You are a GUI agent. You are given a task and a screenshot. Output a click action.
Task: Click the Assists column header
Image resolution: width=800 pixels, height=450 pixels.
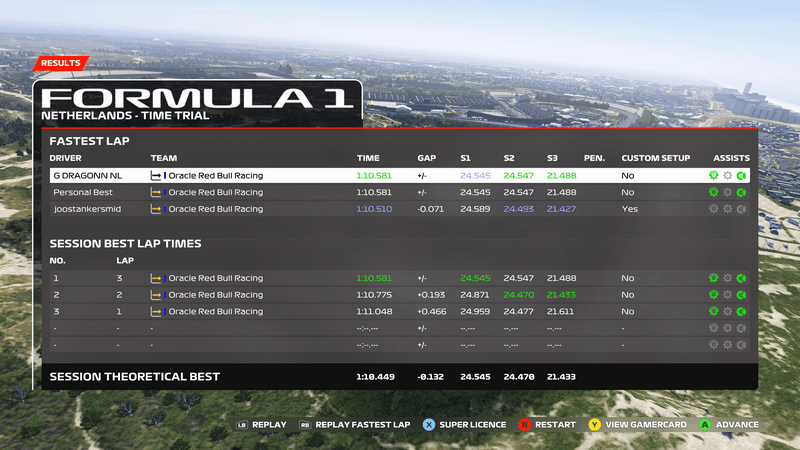point(731,158)
